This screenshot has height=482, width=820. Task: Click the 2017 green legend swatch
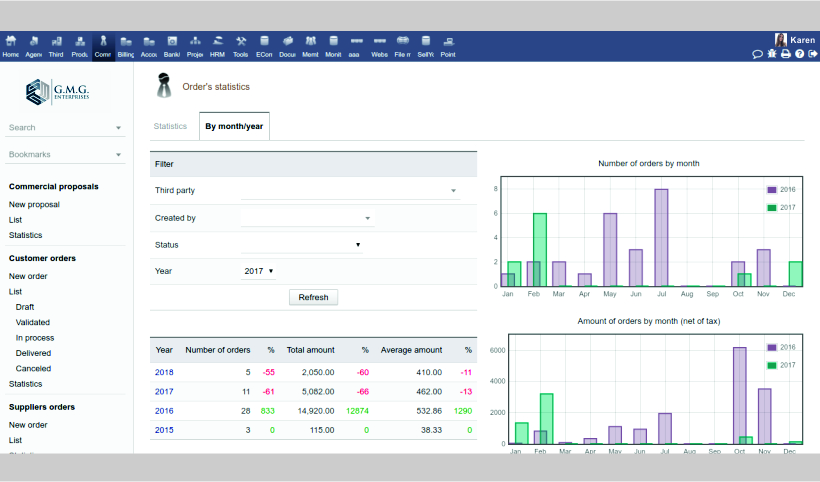pos(771,207)
